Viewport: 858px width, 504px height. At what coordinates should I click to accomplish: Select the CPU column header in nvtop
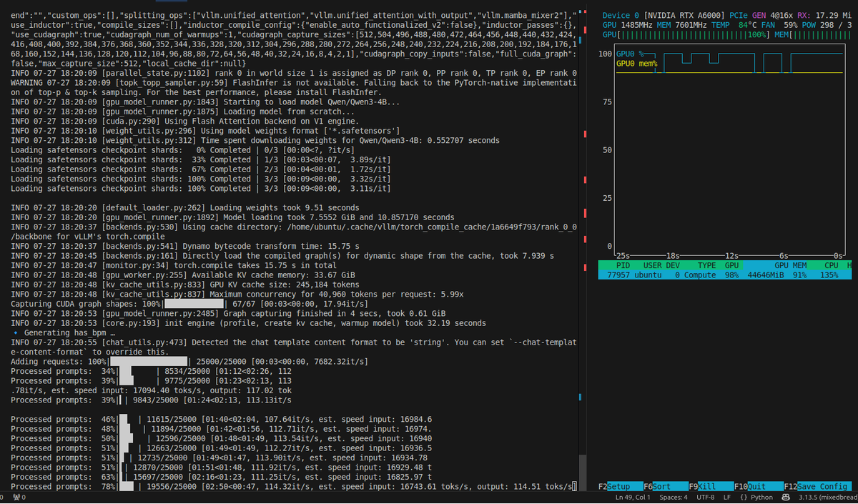pos(831,265)
